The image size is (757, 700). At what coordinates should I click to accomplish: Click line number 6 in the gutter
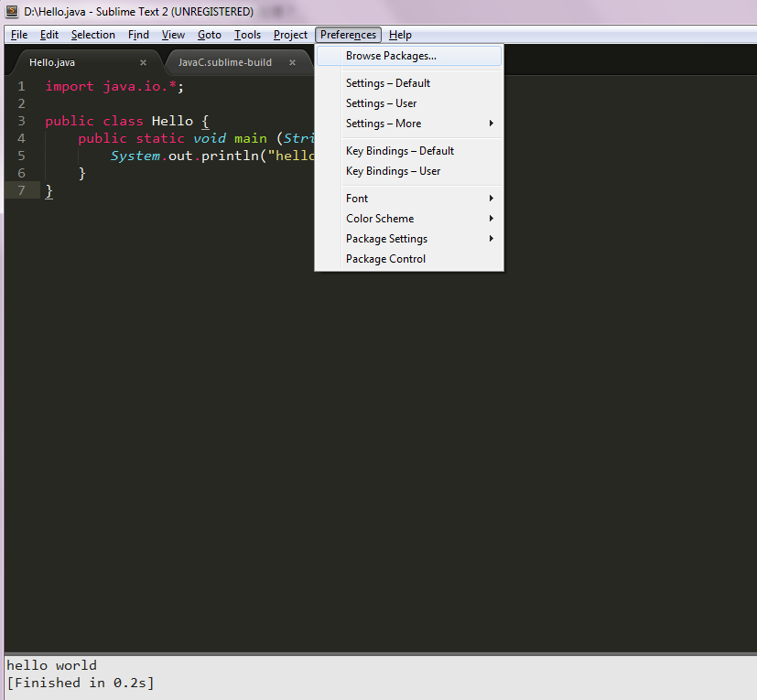click(x=21, y=173)
